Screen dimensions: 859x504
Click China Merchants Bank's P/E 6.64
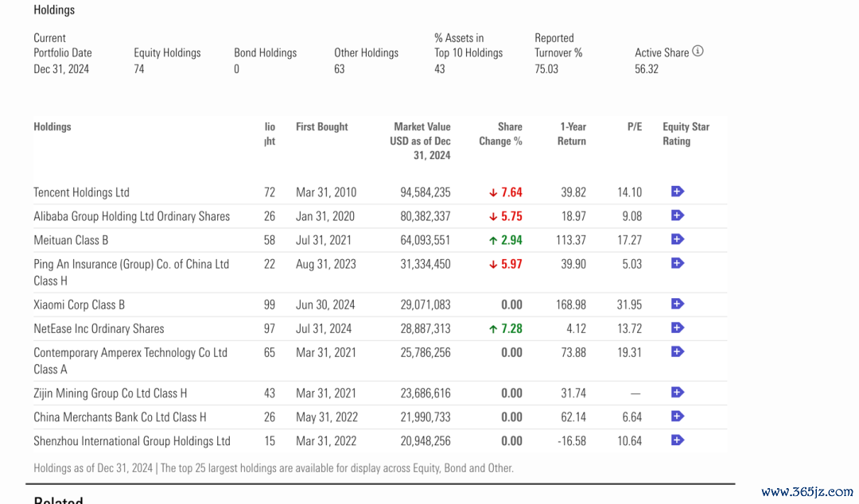(632, 417)
